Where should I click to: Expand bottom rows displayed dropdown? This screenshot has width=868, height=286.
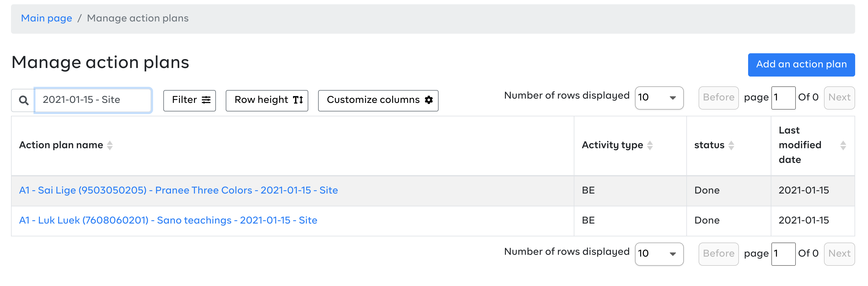pyautogui.click(x=659, y=254)
